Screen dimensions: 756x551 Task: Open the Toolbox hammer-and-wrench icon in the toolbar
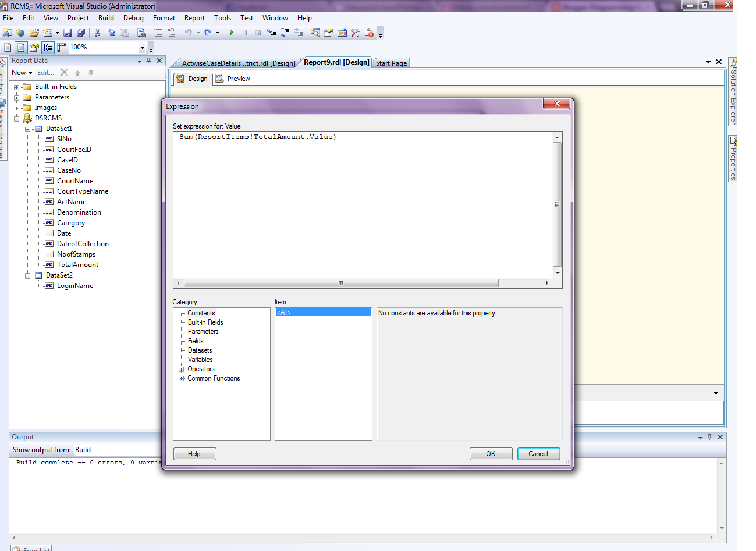(355, 33)
